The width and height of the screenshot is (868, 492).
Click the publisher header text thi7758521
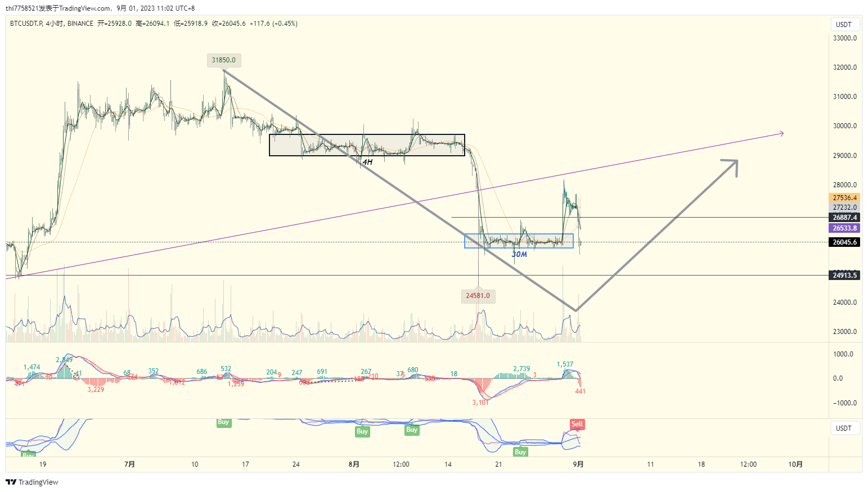pyautogui.click(x=22, y=8)
